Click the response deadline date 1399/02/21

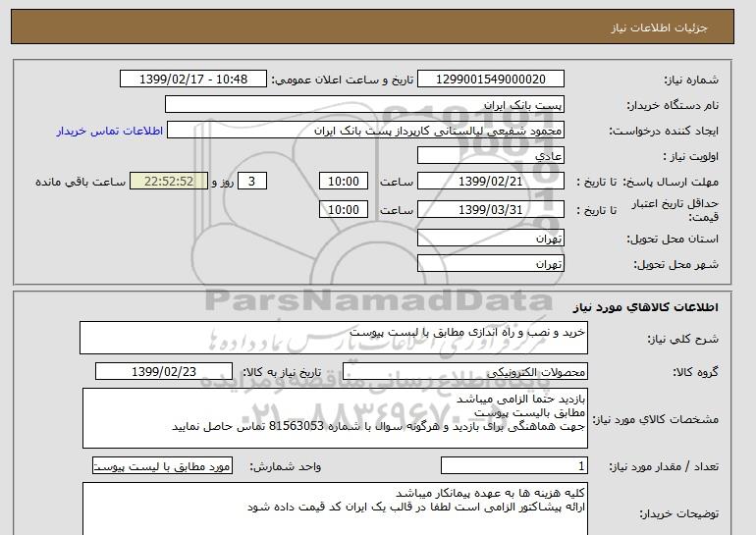click(x=490, y=182)
